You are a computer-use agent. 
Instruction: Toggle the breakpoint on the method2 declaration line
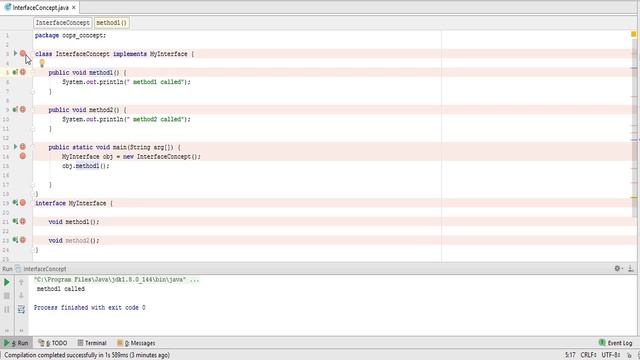[23, 109]
